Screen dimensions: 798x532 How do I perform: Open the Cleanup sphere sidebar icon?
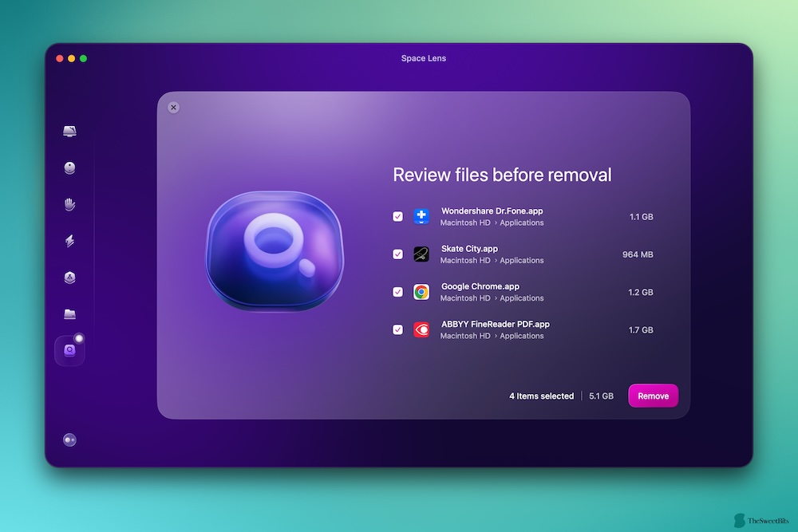click(69, 167)
